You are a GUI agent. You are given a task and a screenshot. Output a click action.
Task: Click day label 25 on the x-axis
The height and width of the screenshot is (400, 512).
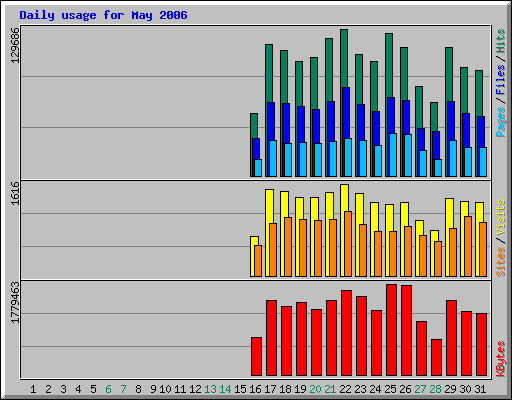pos(390,389)
